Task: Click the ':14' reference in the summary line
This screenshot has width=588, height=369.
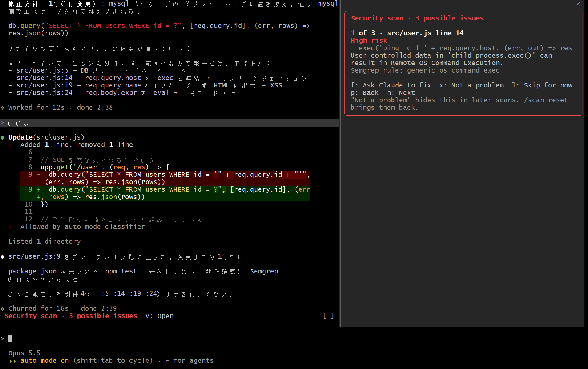Action: pyautogui.click(x=119, y=294)
